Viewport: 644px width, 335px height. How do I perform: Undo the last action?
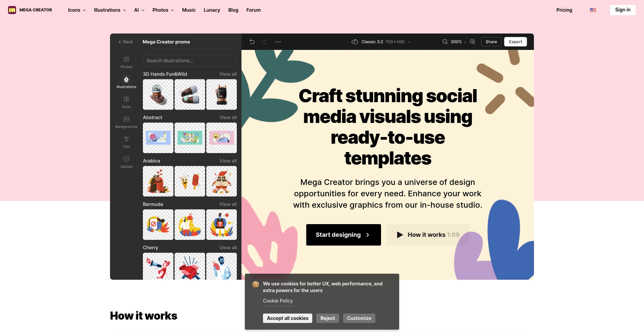252,42
